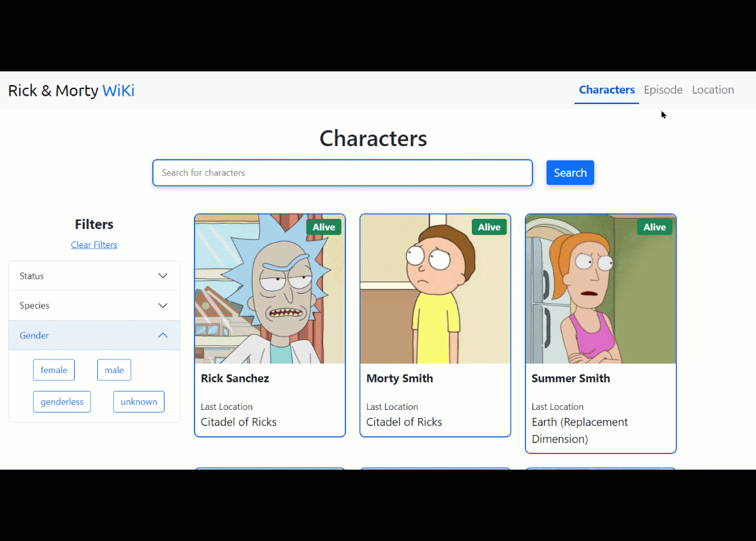Open the Status accordion section

click(94, 276)
